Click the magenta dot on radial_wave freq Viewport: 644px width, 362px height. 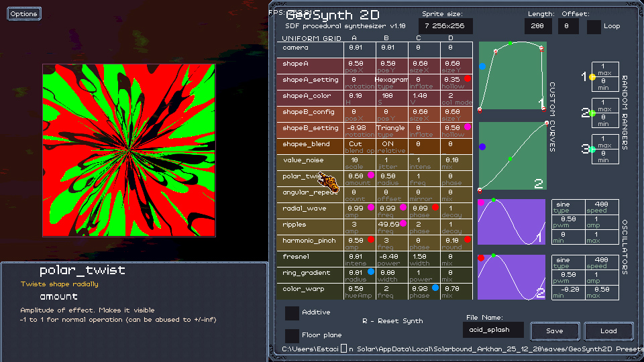[x=403, y=207]
